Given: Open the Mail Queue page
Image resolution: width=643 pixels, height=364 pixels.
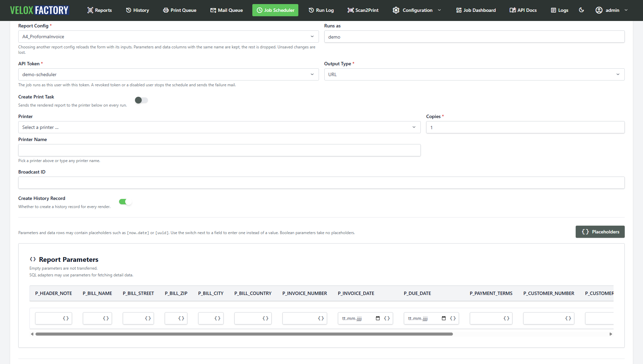Looking at the screenshot, I should pos(226,10).
